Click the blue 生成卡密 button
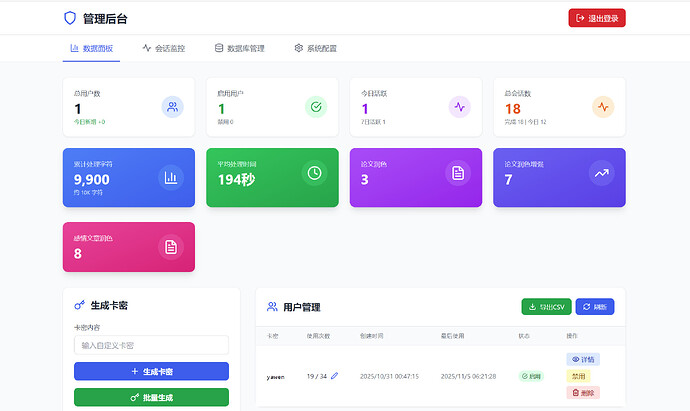690x411 pixels. click(x=151, y=371)
